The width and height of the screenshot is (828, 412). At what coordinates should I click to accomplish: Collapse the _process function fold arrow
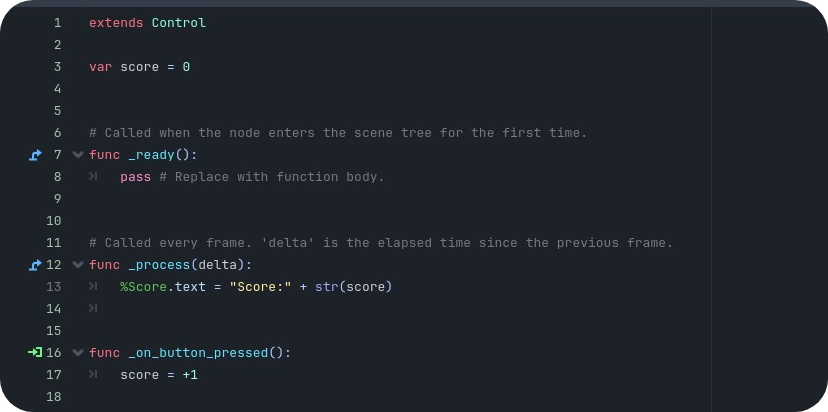coord(78,265)
